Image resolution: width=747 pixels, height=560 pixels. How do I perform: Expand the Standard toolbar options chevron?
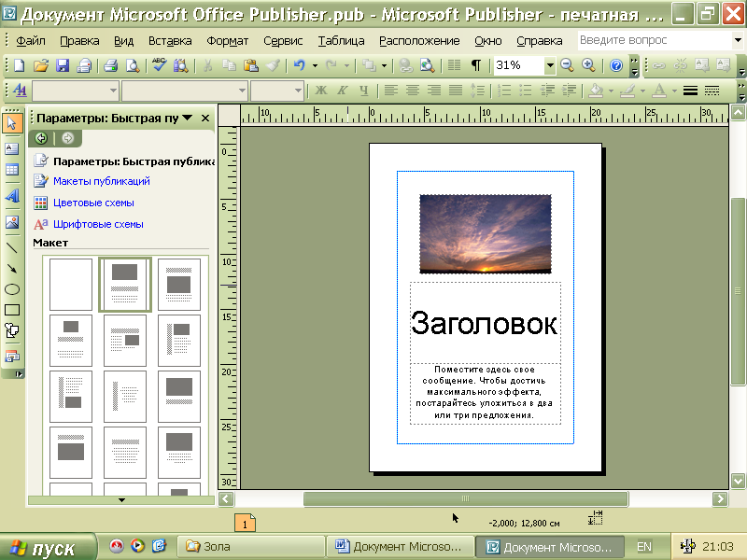pos(634,66)
